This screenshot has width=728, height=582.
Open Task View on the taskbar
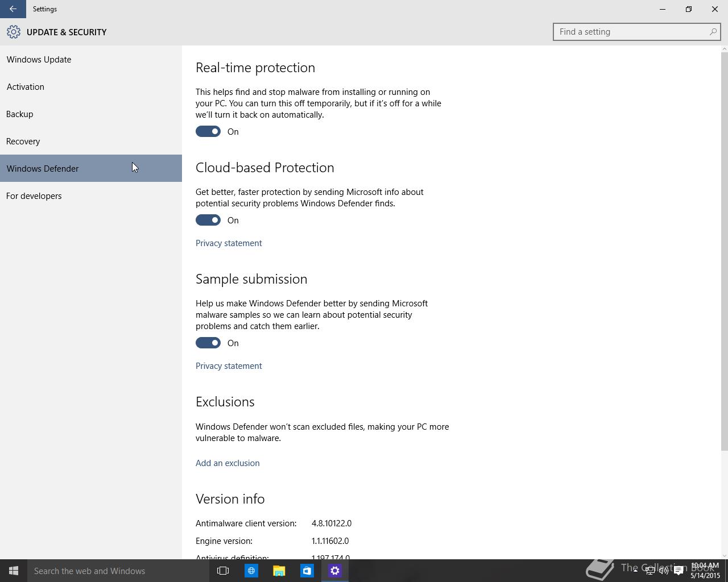(223, 571)
